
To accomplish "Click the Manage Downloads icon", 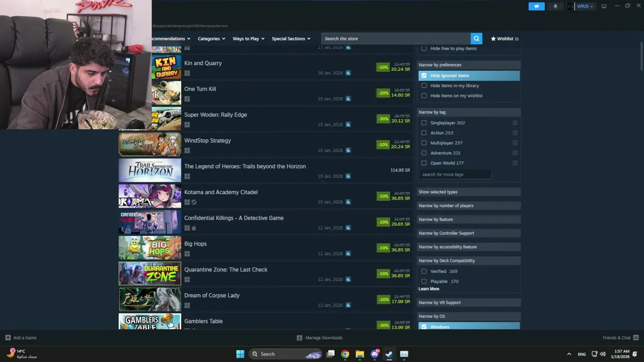I will 299,338.
